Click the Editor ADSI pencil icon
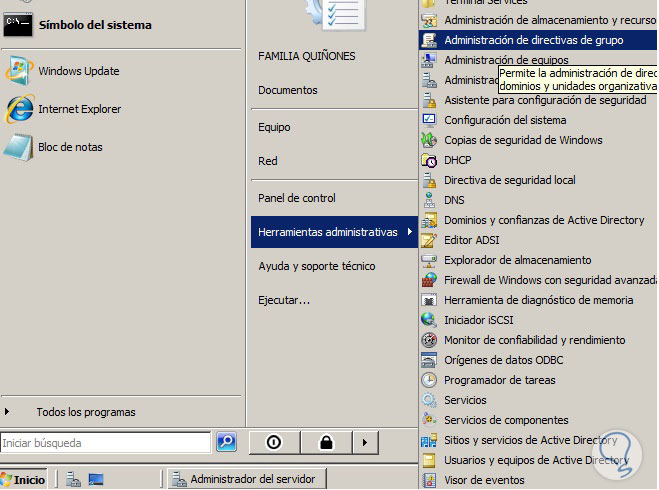This screenshot has width=659, height=490. [429, 240]
